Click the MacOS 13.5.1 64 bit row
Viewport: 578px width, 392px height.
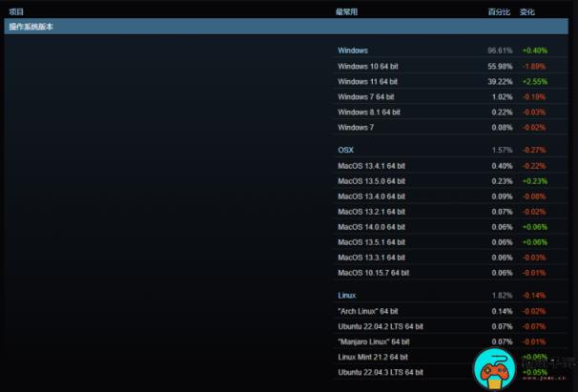[x=450, y=242]
